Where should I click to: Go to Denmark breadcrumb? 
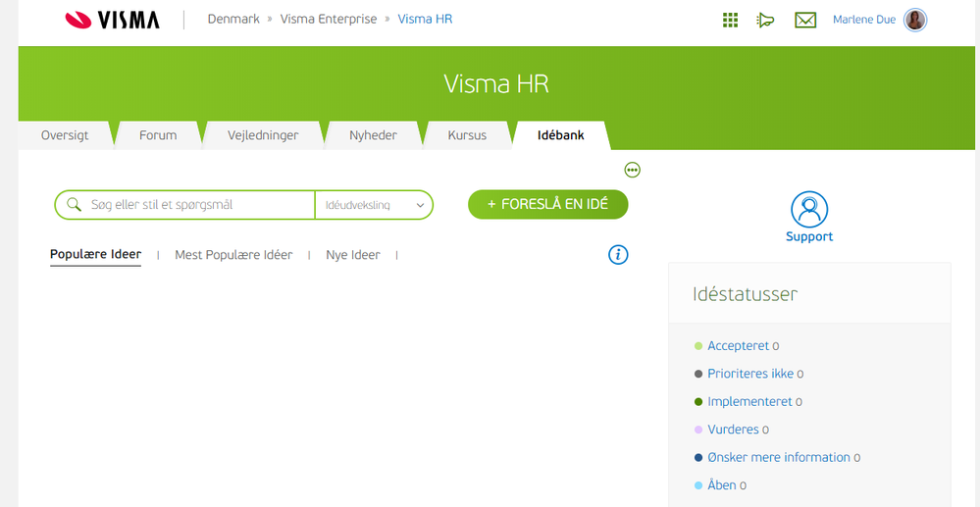tap(233, 20)
